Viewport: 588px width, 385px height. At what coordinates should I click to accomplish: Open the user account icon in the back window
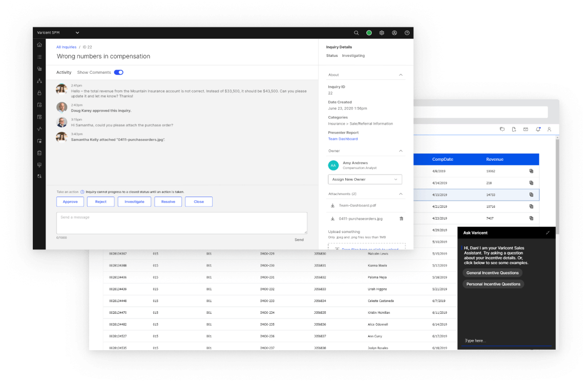550,130
